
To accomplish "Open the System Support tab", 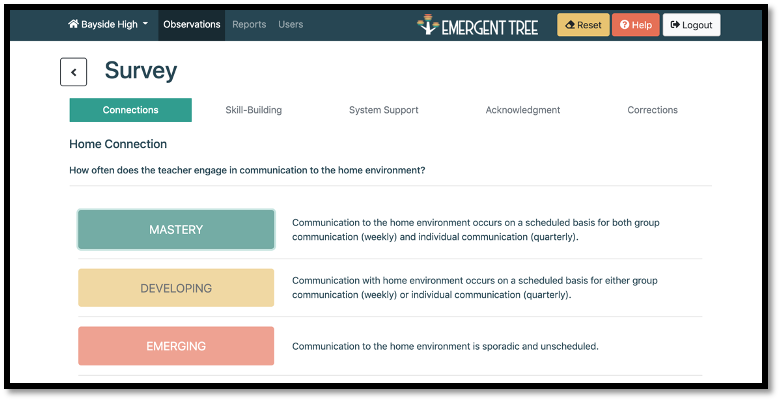I will tap(383, 110).
